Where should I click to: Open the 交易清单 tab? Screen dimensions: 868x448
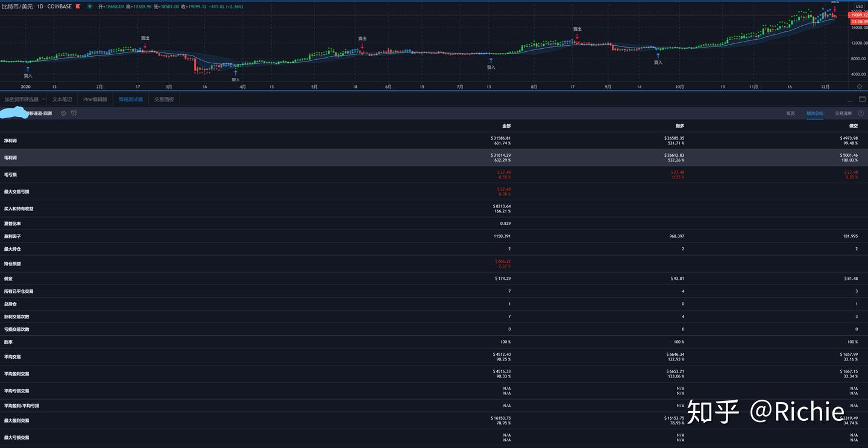(843, 113)
